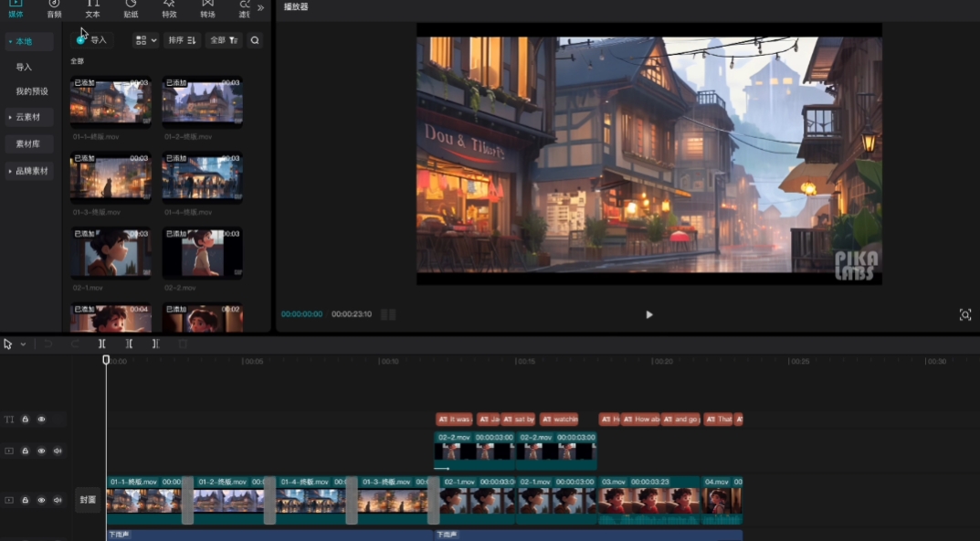Open the 转场 transitions panel
980x541 pixels.
click(x=207, y=9)
